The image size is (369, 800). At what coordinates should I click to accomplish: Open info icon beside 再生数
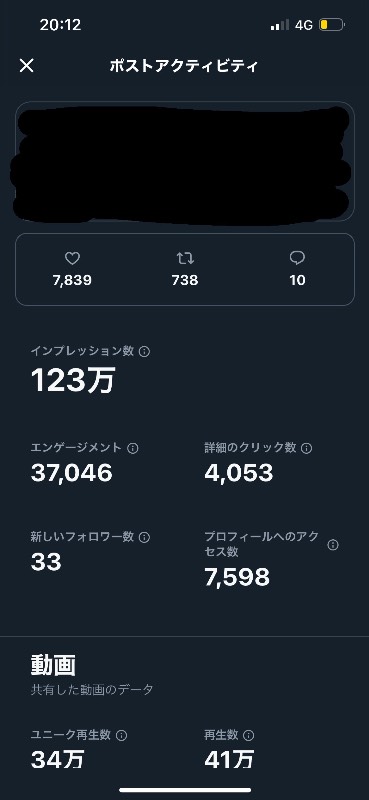(249, 735)
